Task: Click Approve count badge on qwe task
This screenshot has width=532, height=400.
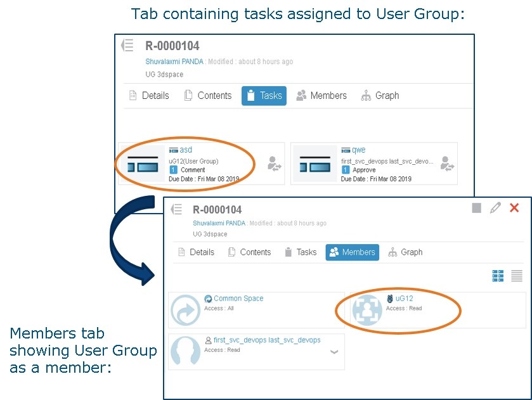Action: [346, 170]
